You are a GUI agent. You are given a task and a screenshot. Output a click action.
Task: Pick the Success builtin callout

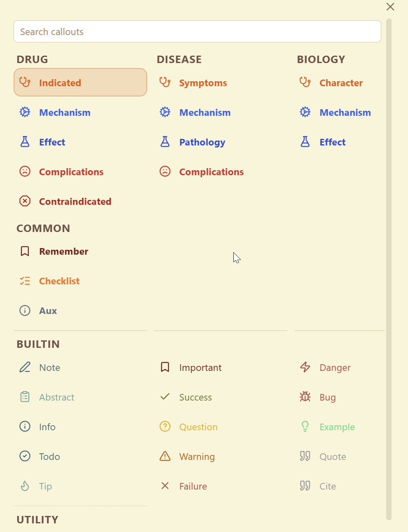pyautogui.click(x=195, y=397)
